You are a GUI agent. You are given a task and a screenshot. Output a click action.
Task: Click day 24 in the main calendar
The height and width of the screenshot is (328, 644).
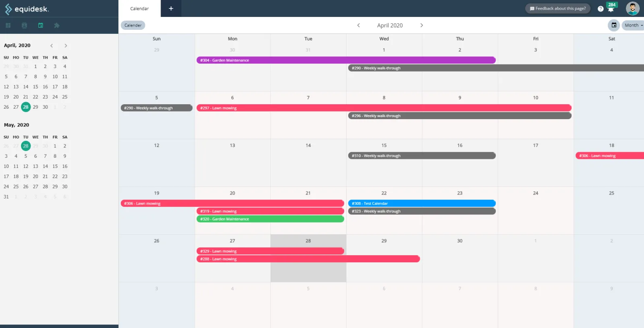[x=535, y=193]
